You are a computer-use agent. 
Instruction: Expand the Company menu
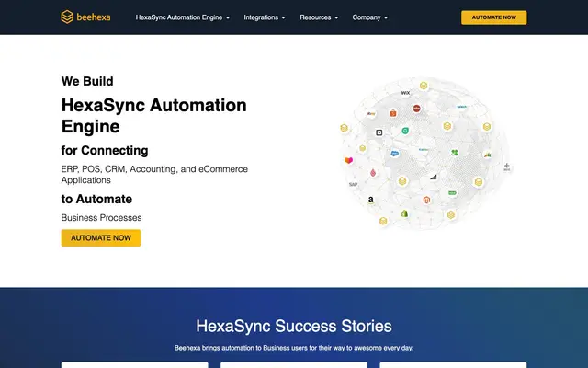pos(369,17)
